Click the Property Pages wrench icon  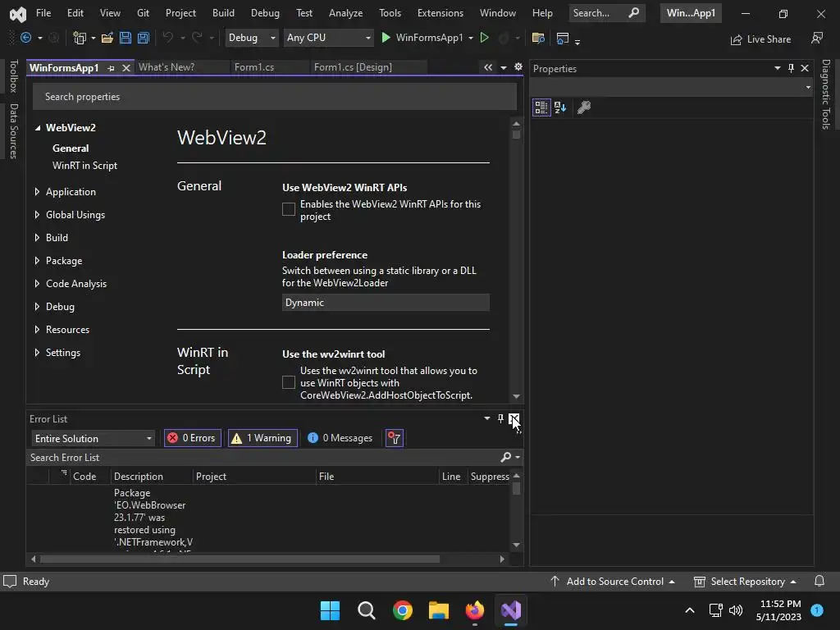pos(584,107)
